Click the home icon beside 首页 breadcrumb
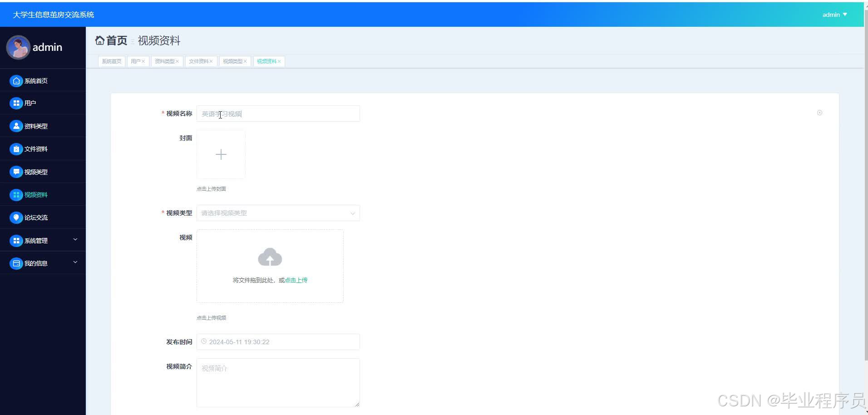The image size is (868, 415). point(100,40)
